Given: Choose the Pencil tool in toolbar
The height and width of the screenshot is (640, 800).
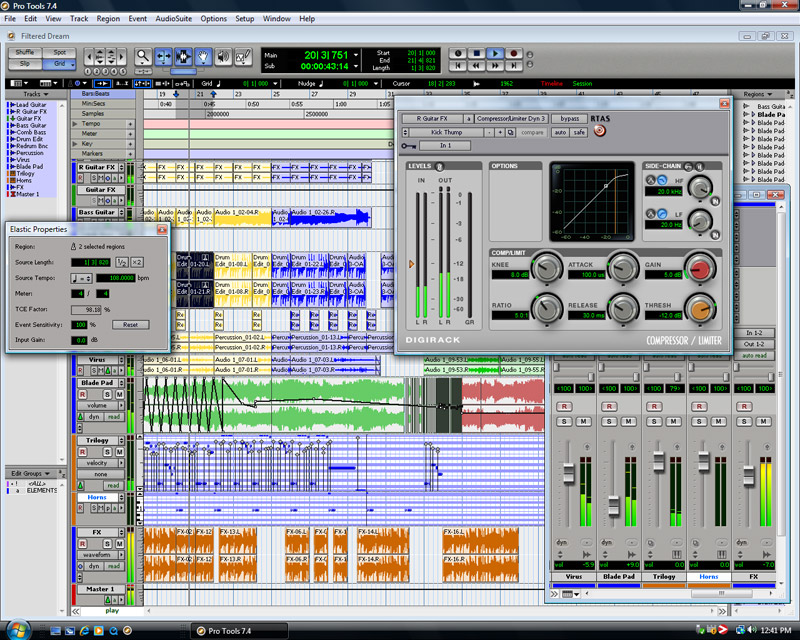Looking at the screenshot, I should (245, 57).
